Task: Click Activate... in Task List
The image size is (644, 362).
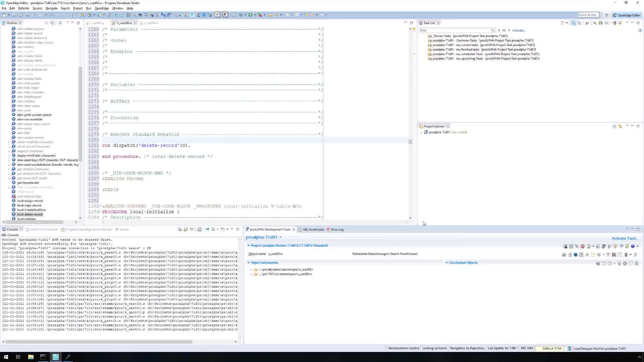Action: click(519, 31)
